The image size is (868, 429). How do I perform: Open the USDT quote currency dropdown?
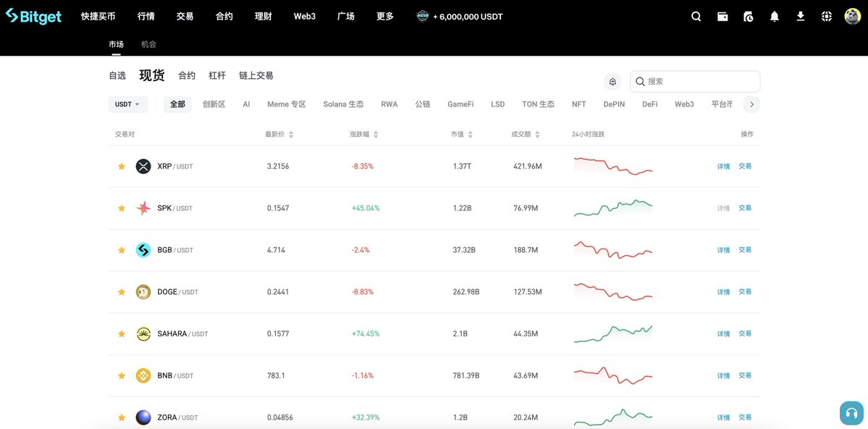pos(128,104)
